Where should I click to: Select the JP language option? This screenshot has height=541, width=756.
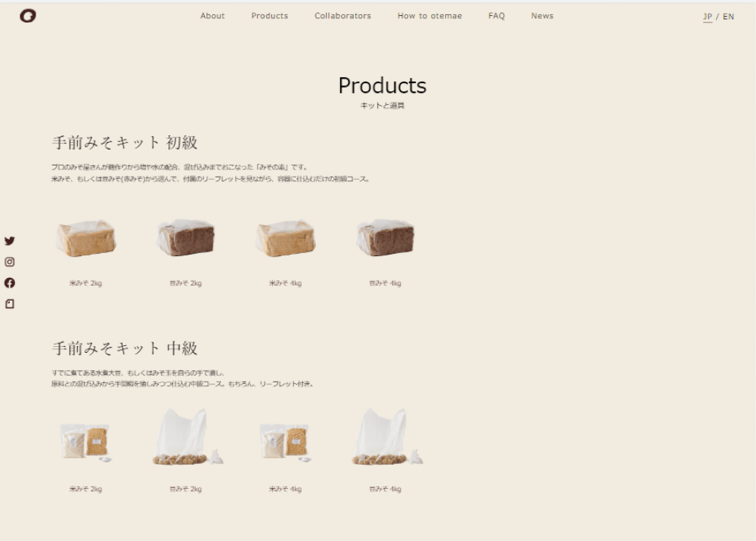(x=708, y=17)
